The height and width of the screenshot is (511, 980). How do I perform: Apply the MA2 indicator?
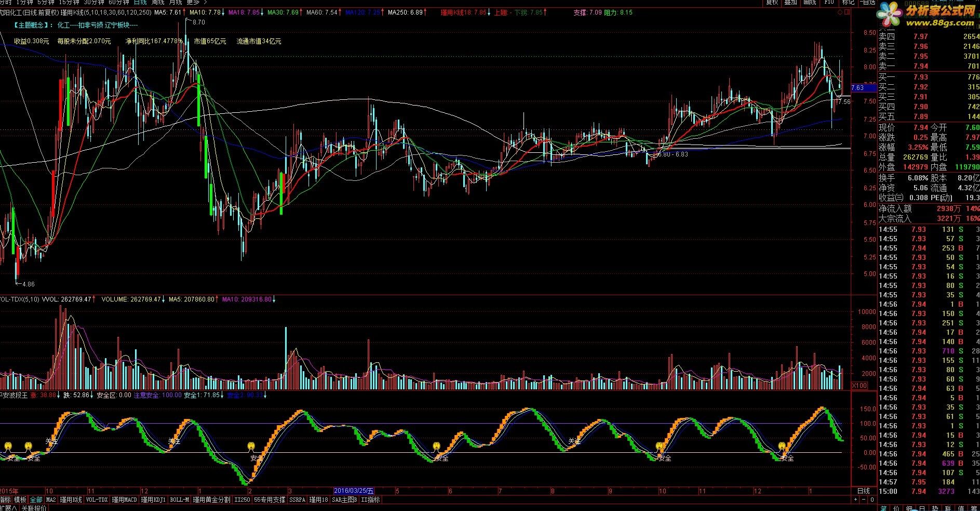point(51,500)
